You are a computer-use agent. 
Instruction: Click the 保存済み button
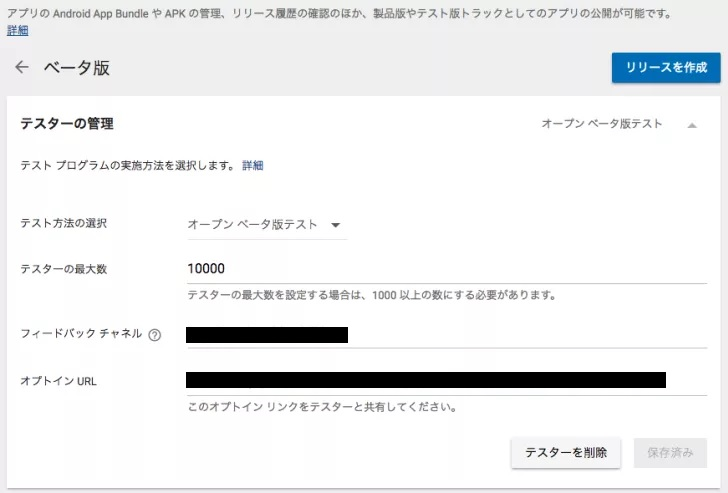tap(670, 452)
